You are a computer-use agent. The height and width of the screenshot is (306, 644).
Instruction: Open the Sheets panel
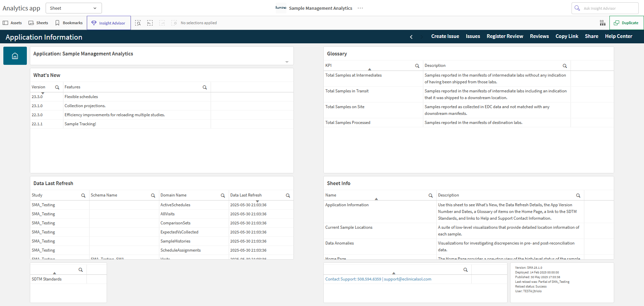(38, 23)
